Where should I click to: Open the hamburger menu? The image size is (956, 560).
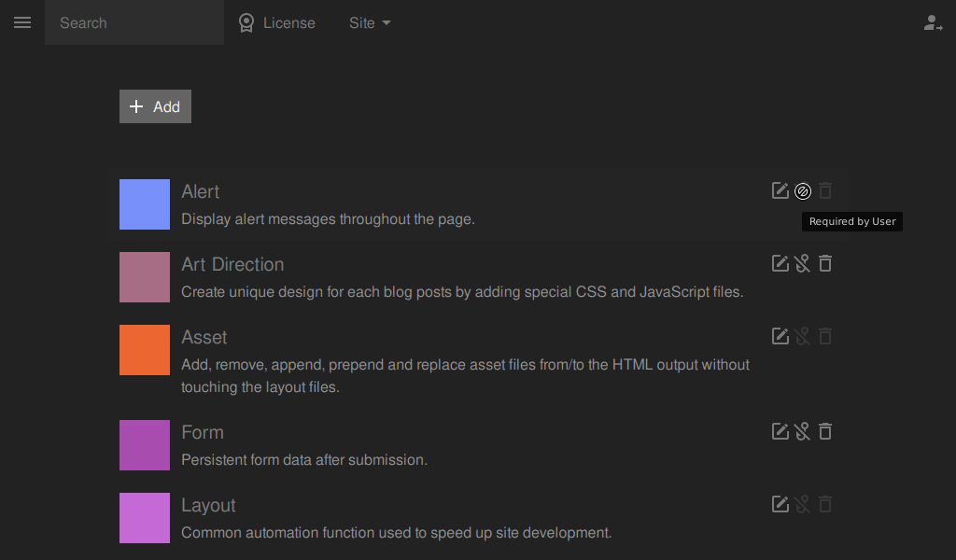pos(22,22)
